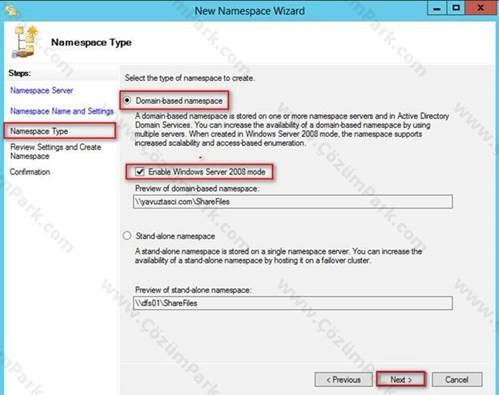Click the New Namespace Wizard title bar
Screen dimensions: 499x395
click(249, 11)
